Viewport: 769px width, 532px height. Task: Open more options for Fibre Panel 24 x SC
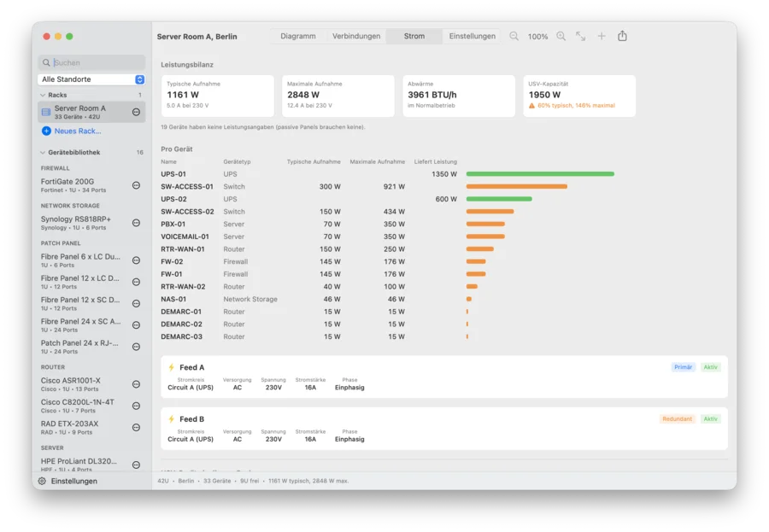137,325
